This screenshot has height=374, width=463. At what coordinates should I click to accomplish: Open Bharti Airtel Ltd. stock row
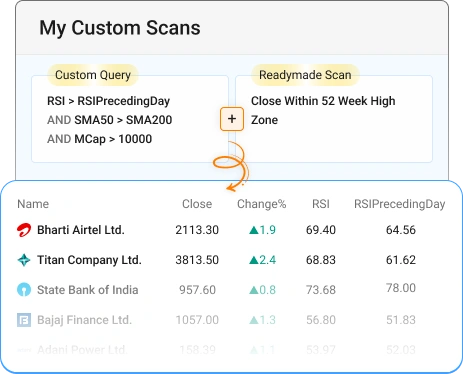click(231, 230)
